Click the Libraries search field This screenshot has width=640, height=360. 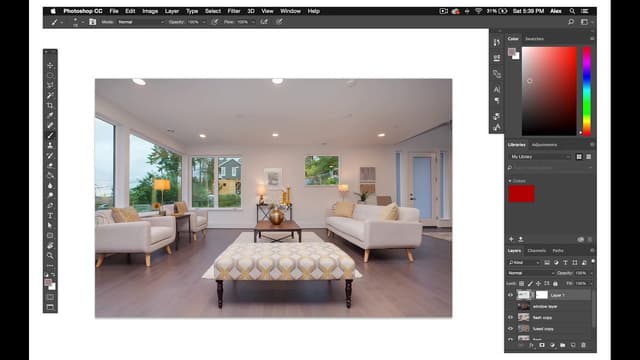[x=550, y=168]
